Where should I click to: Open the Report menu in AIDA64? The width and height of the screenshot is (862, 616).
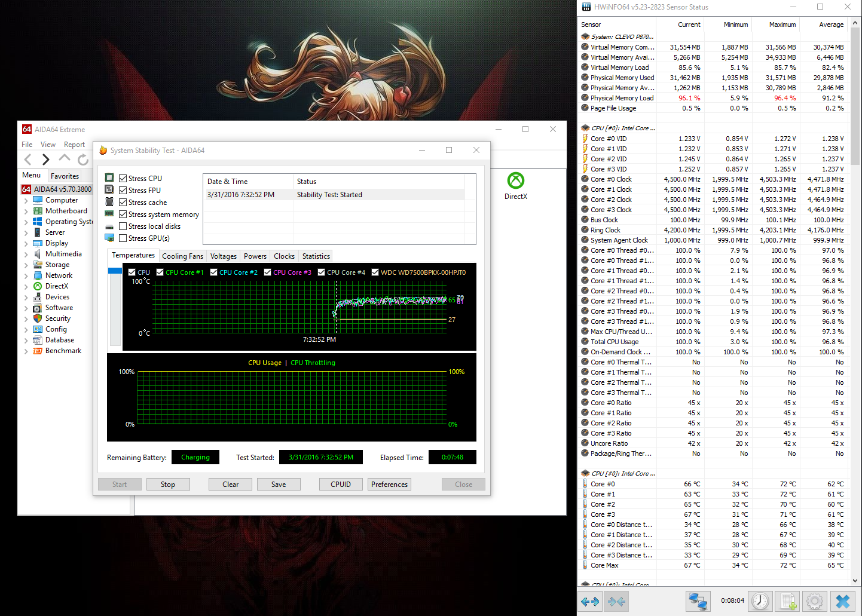(x=74, y=145)
